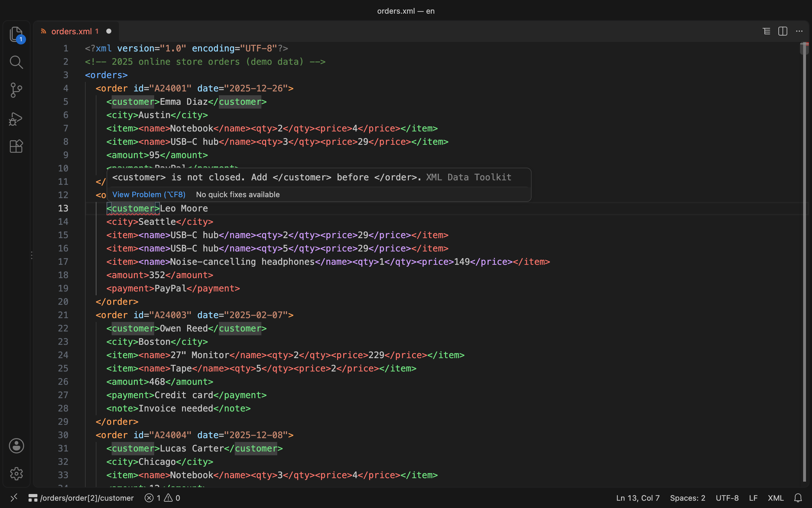Open the editor More Actions menu
The image size is (812, 508).
(x=799, y=31)
